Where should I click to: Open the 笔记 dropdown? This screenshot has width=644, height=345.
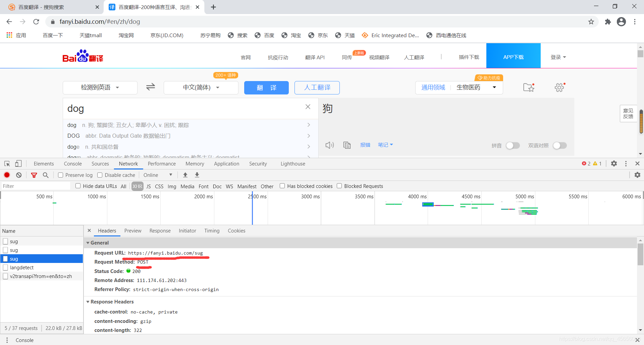[x=385, y=145]
